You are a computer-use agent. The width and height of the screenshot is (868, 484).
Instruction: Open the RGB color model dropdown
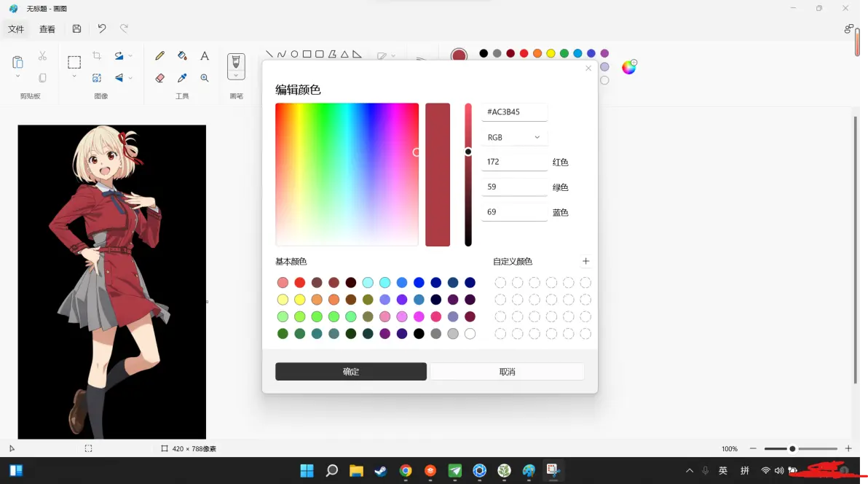click(x=513, y=138)
